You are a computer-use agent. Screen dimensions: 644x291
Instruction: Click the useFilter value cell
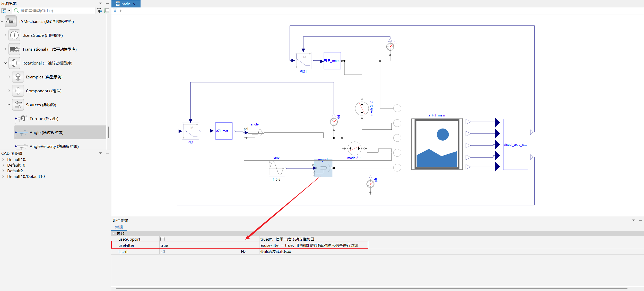199,245
